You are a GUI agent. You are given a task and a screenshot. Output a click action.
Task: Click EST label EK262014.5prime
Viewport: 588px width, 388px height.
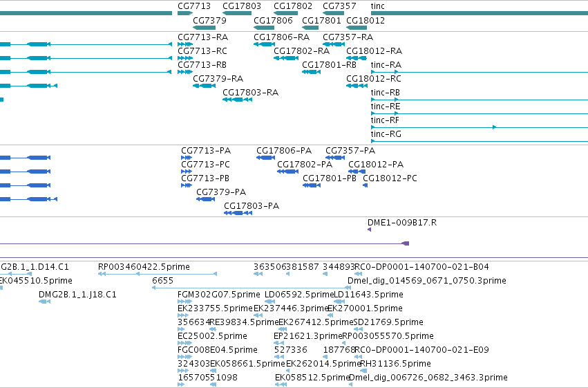pyautogui.click(x=323, y=364)
